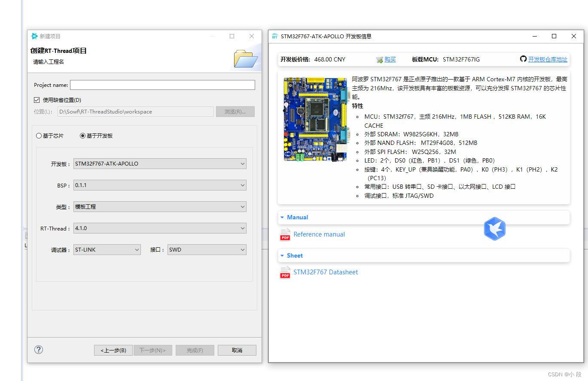Click the STM32F767IG MCU text
Screen dimensions: 588x381
point(461,59)
